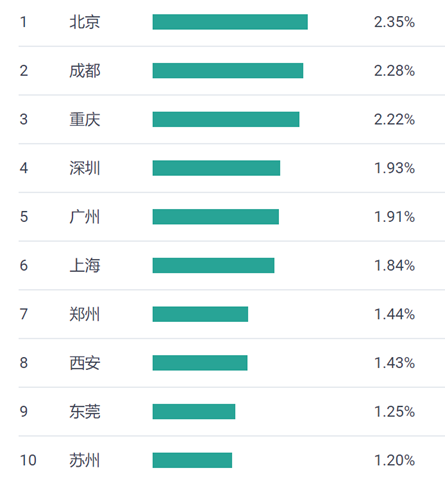Select the 成都 city name
The height and width of the screenshot is (484, 445).
(85, 71)
